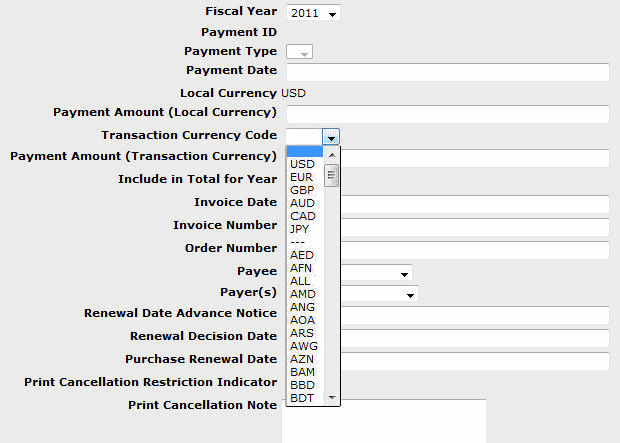
Task: Select CAD currency option
Action: 302,216
